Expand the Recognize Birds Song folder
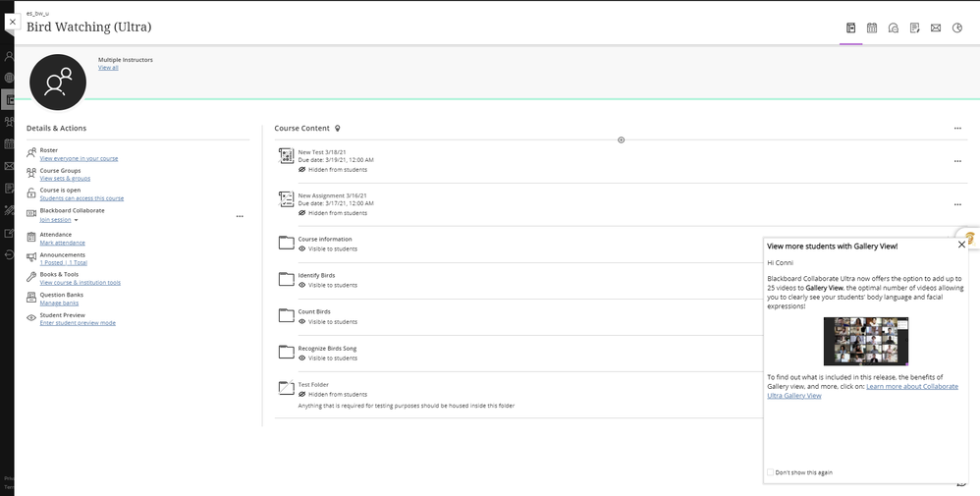980x496 pixels. (287, 352)
